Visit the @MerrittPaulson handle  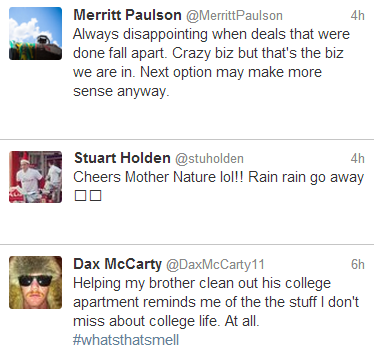click(234, 16)
